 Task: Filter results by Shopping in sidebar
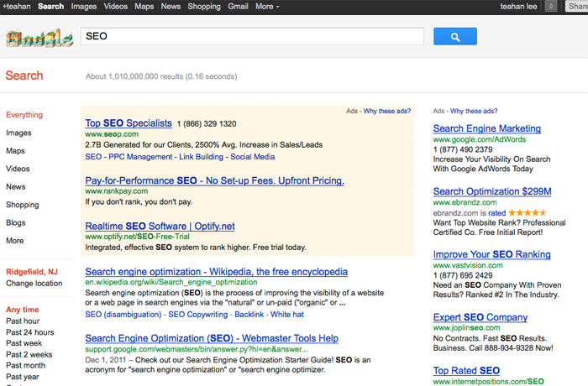(x=23, y=205)
